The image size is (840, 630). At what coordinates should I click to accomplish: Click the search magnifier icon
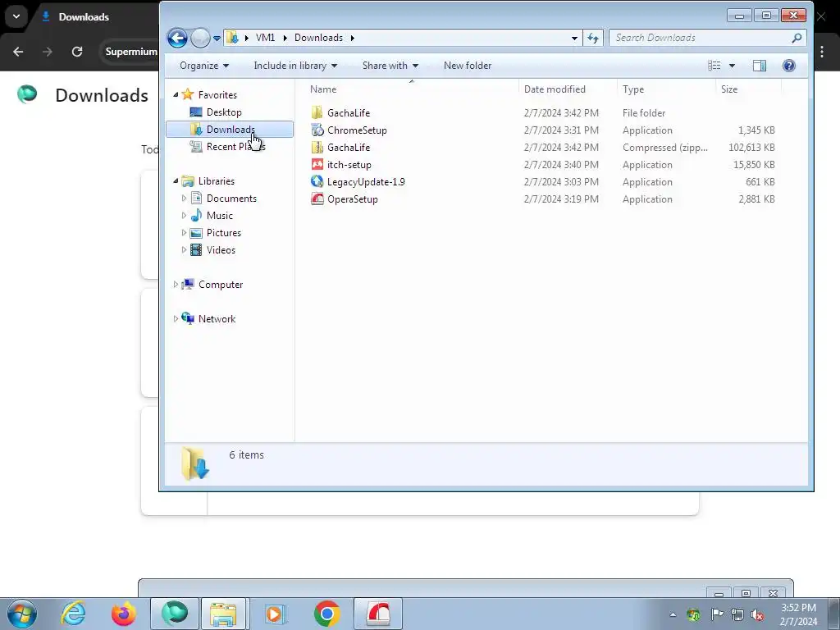coord(797,38)
